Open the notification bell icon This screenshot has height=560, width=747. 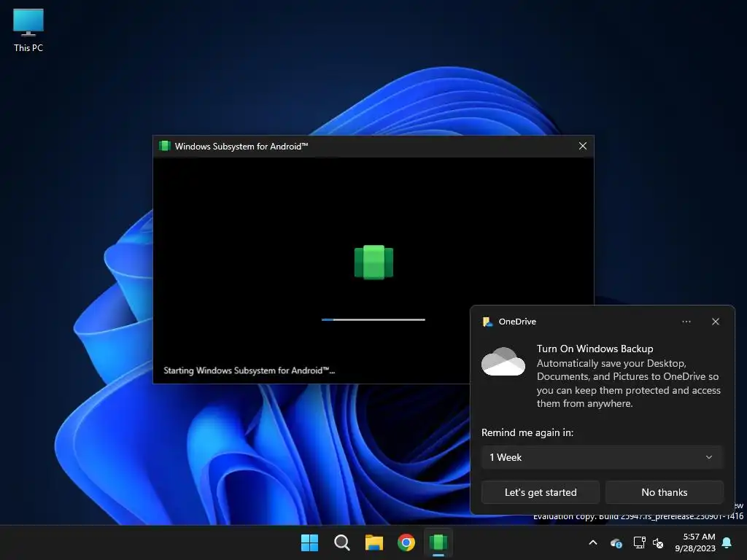[727, 542]
